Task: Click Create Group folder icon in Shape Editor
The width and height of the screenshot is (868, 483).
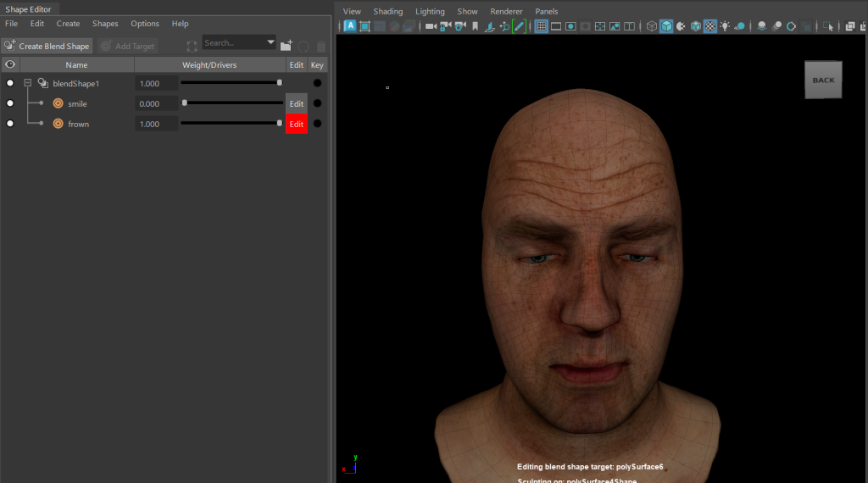Action: [287, 46]
